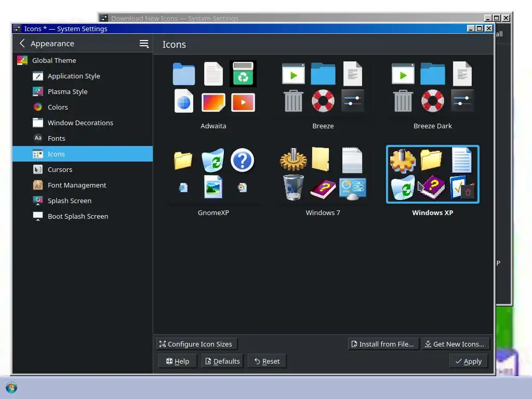
Task: Click the GnomeXP blue question mark icon
Action: (242, 160)
